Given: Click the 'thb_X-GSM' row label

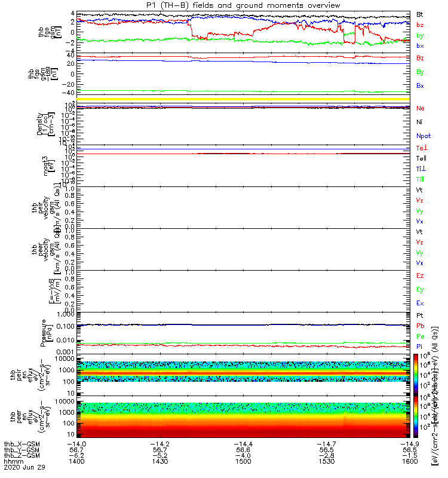Looking at the screenshot, I should click(x=22, y=444).
